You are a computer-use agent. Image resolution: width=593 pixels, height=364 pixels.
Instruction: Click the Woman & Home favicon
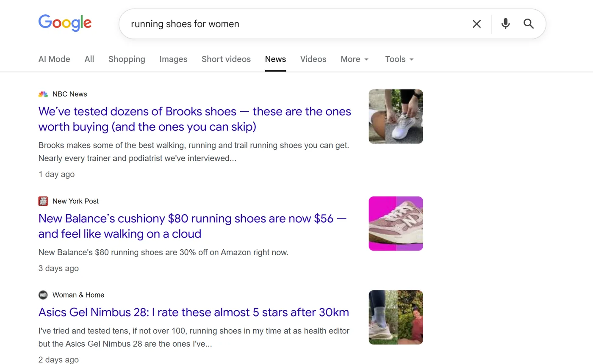(x=43, y=295)
